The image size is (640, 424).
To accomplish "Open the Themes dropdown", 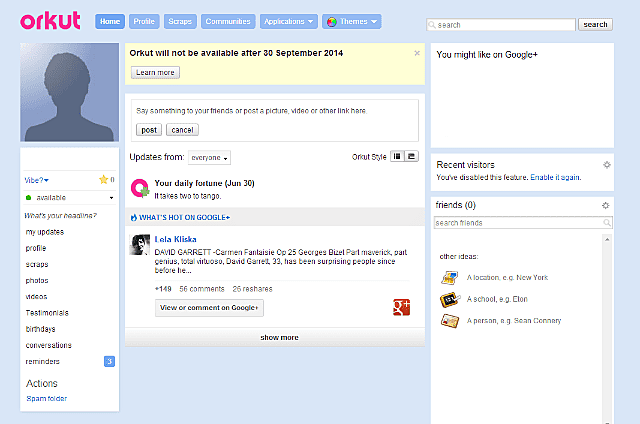I will pos(352,22).
